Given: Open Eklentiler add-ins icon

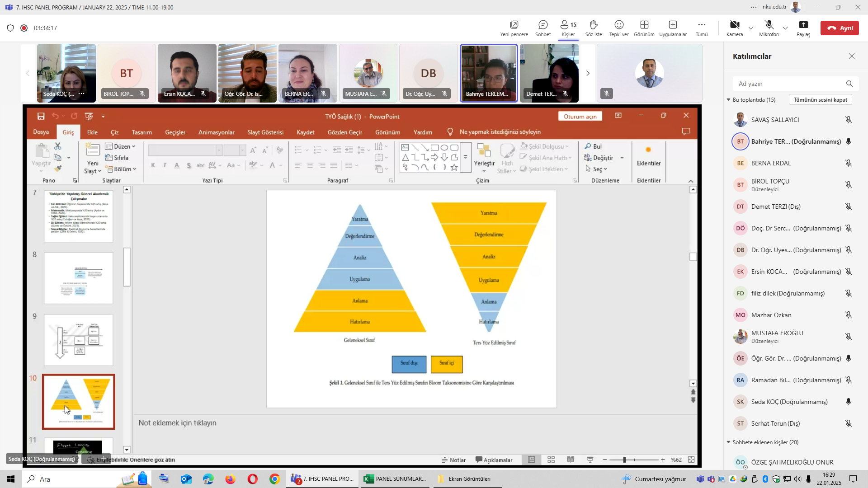Looking at the screenshot, I should tap(648, 155).
